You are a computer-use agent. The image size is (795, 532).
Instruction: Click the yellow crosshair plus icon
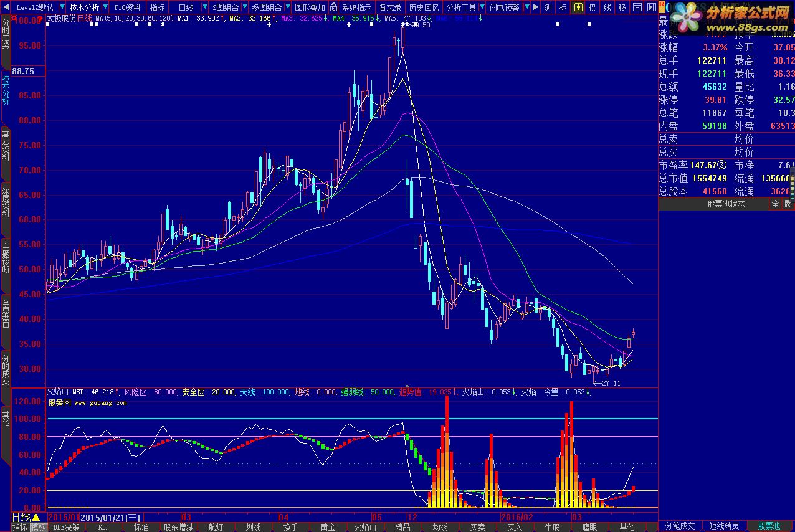coord(578,7)
